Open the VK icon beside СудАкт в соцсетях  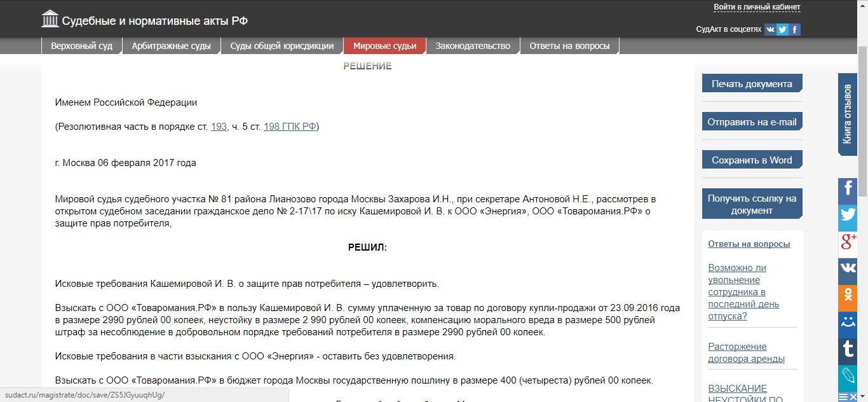tap(770, 29)
